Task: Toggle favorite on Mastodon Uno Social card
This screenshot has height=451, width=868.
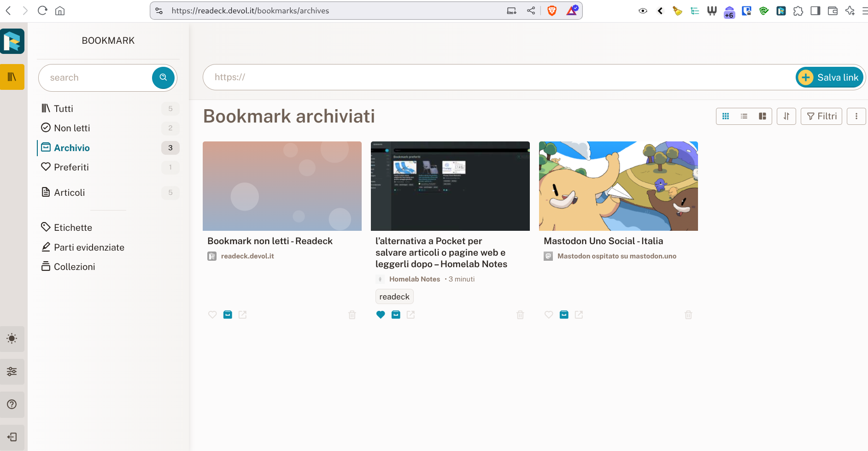Action: coord(549,315)
